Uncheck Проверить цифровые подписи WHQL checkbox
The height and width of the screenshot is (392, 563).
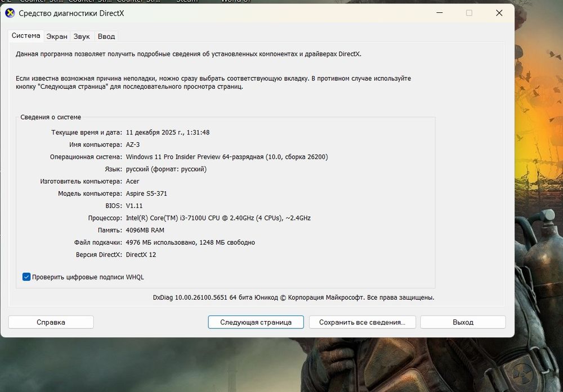(x=26, y=277)
